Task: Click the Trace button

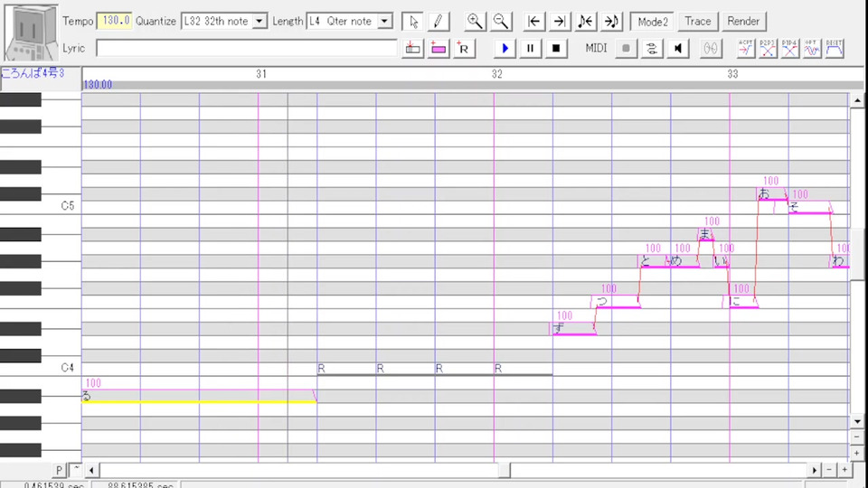Action: point(697,22)
